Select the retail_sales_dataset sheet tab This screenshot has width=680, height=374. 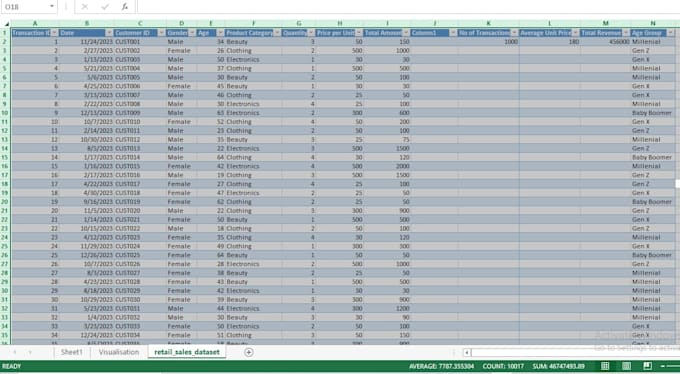tap(187, 352)
